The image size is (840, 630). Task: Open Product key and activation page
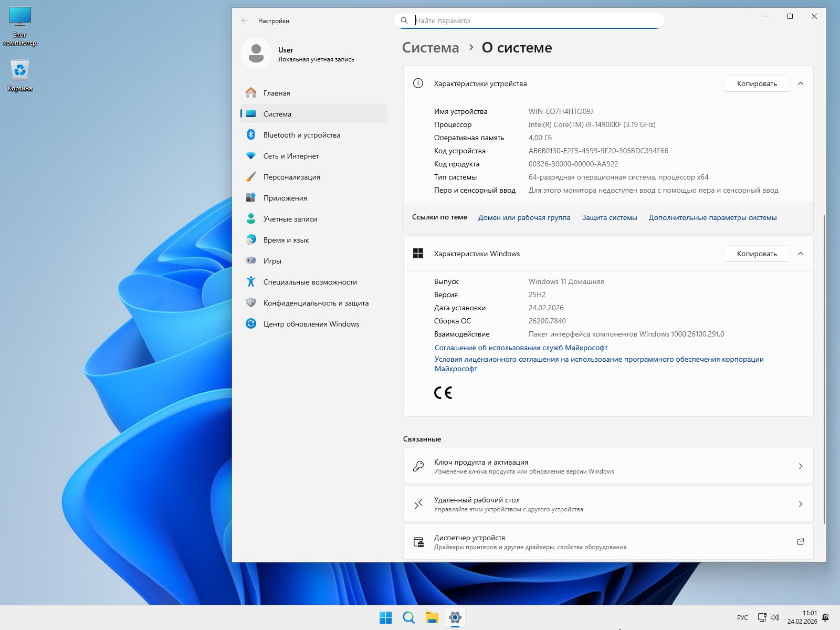(x=608, y=466)
